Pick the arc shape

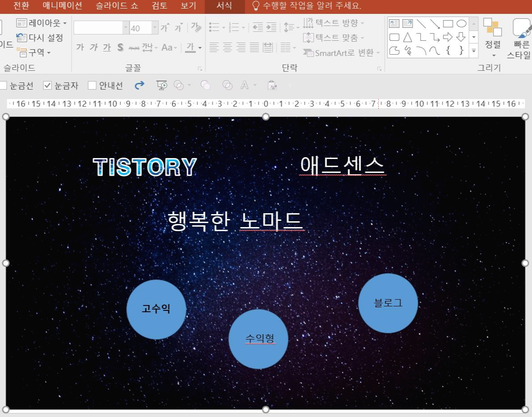[421, 51]
